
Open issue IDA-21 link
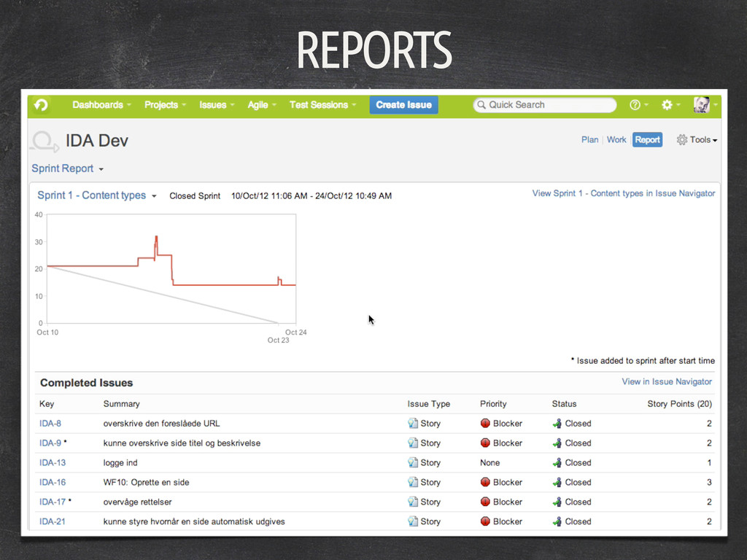click(x=52, y=522)
